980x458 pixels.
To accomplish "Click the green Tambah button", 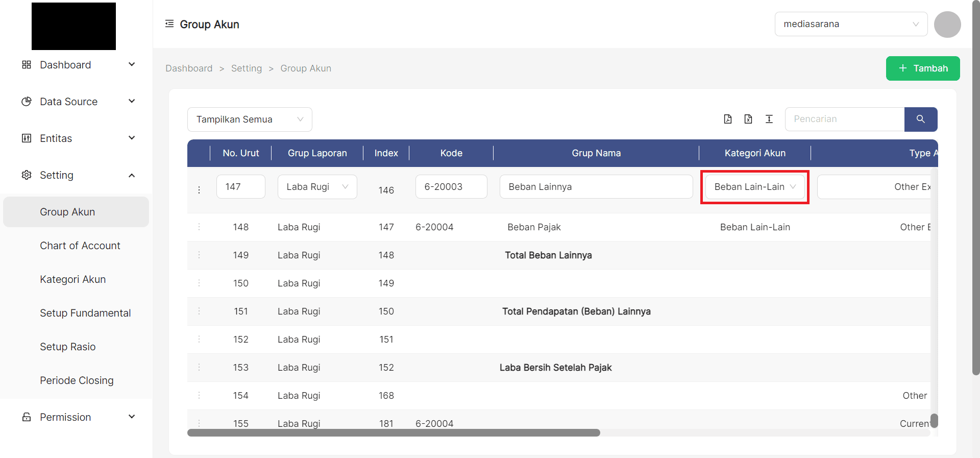I will tap(922, 68).
